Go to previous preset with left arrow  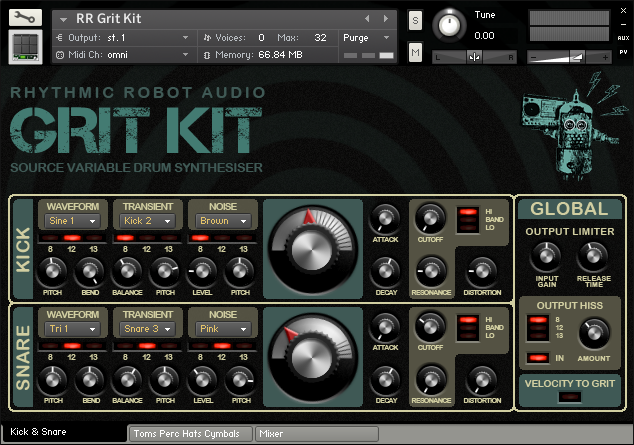pos(367,19)
